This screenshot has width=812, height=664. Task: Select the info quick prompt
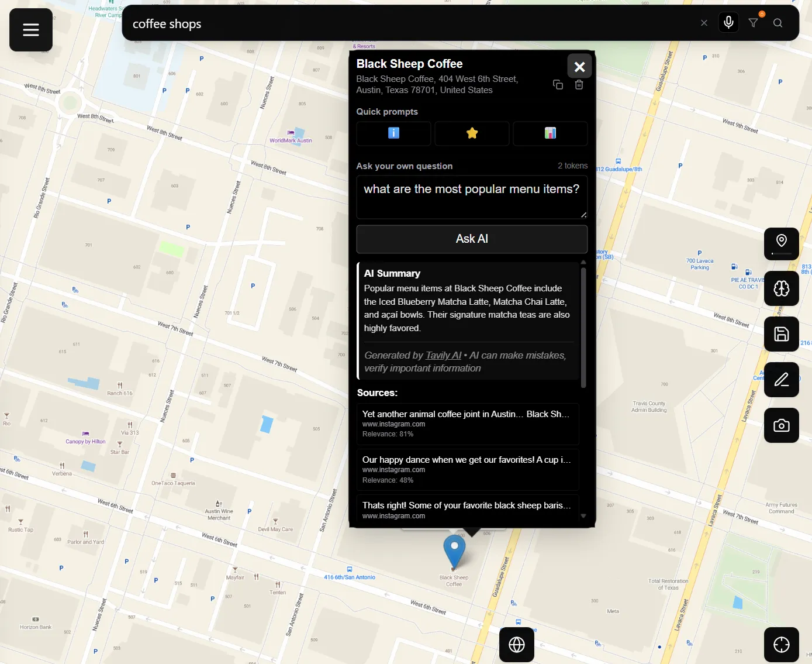click(x=393, y=133)
